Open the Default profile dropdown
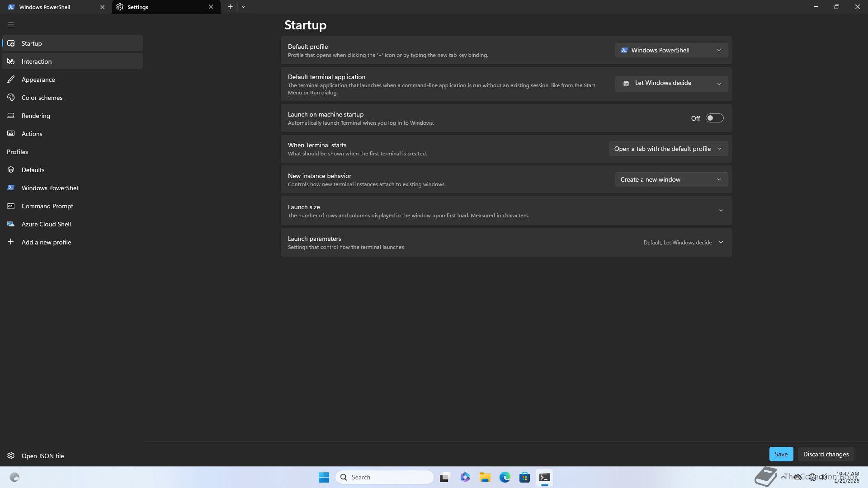868x488 pixels. [671, 50]
